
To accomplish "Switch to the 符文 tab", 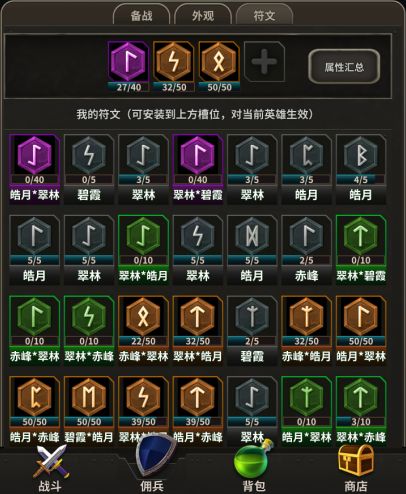I will click(264, 15).
